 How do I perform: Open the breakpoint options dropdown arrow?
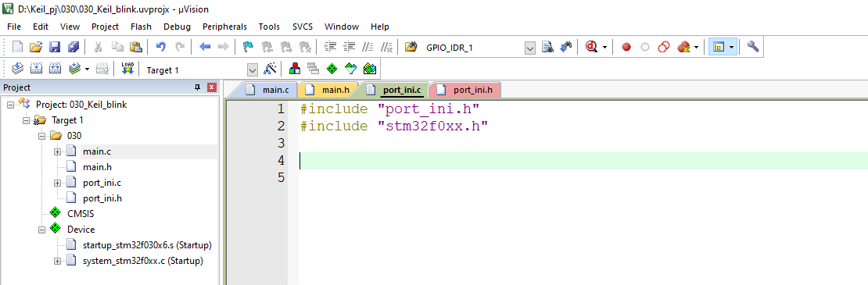coord(696,48)
